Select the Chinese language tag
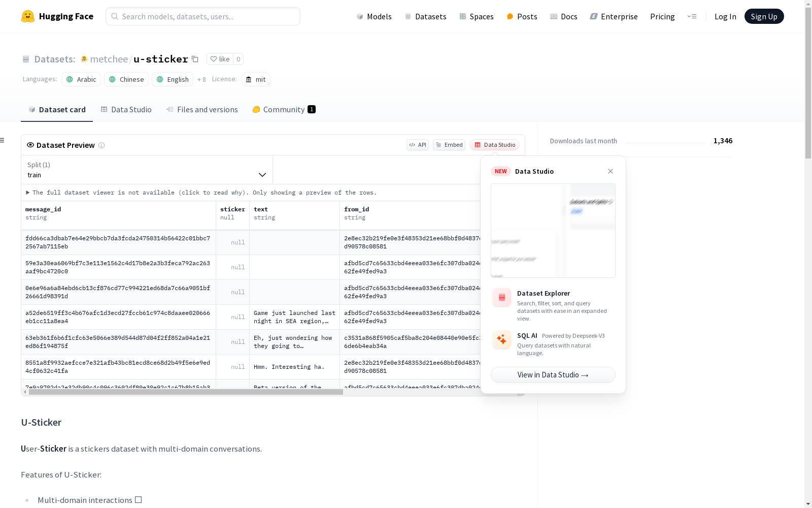This screenshot has width=812, height=508. click(x=126, y=79)
